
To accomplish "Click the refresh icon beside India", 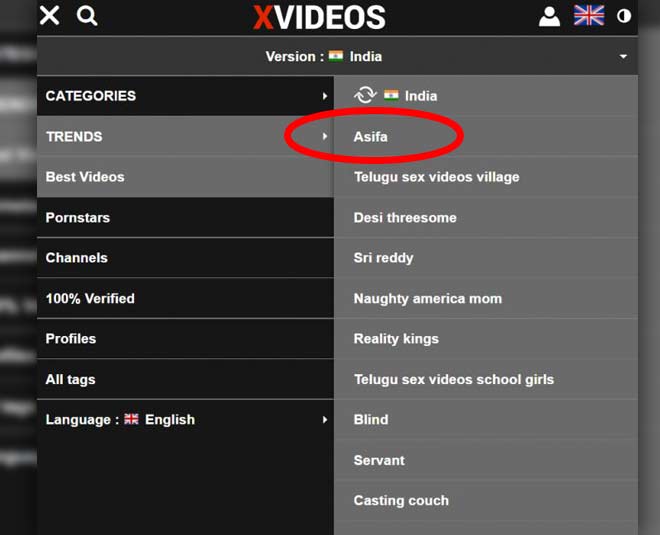I will (x=365, y=95).
